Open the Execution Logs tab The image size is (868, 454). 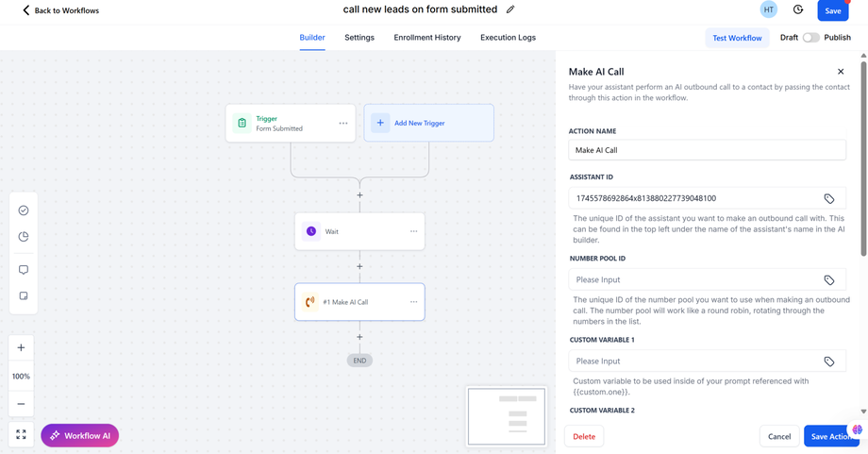coord(508,38)
